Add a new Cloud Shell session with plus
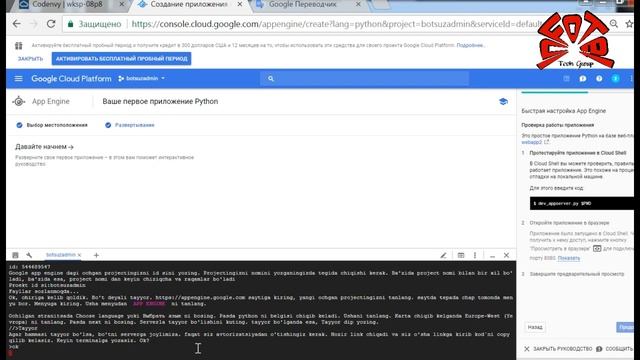This screenshot has width=640, height=360. click(x=96, y=255)
